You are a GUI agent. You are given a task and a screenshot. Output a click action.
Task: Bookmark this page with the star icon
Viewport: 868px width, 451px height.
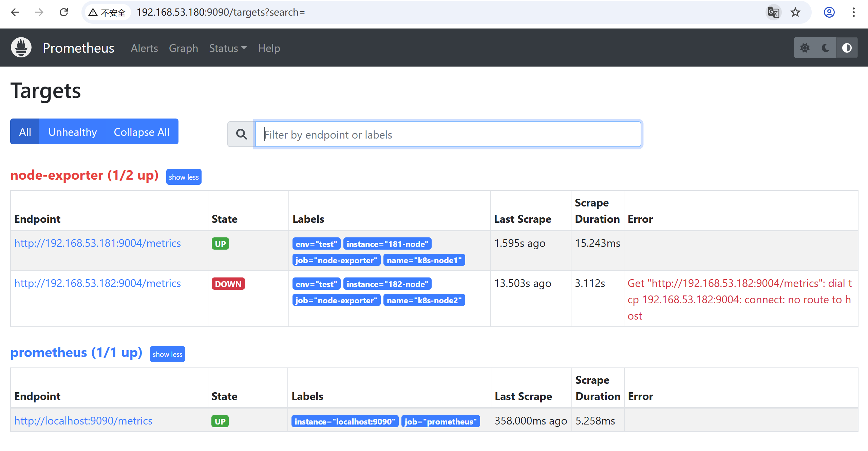(x=795, y=12)
